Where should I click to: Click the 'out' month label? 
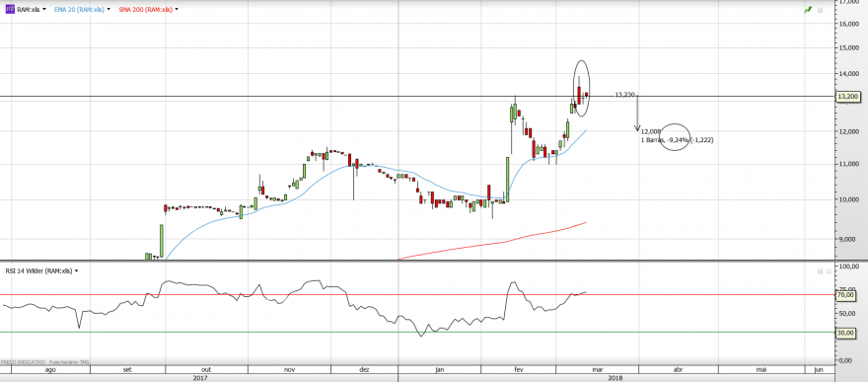point(206,369)
